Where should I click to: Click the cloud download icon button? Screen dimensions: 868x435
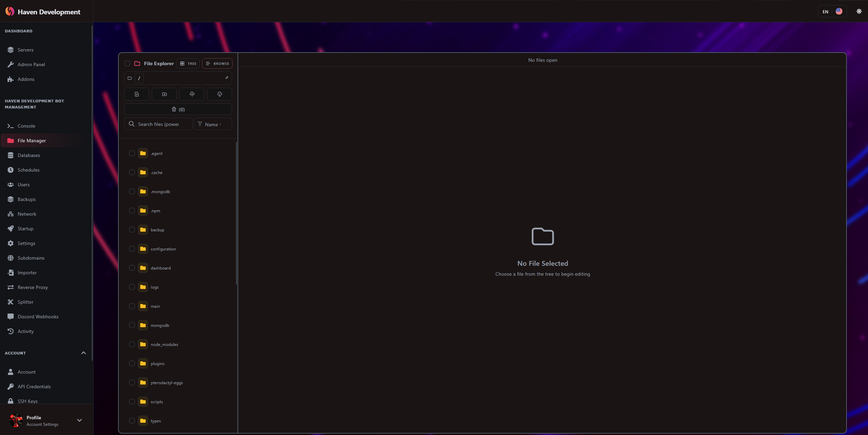pos(219,94)
